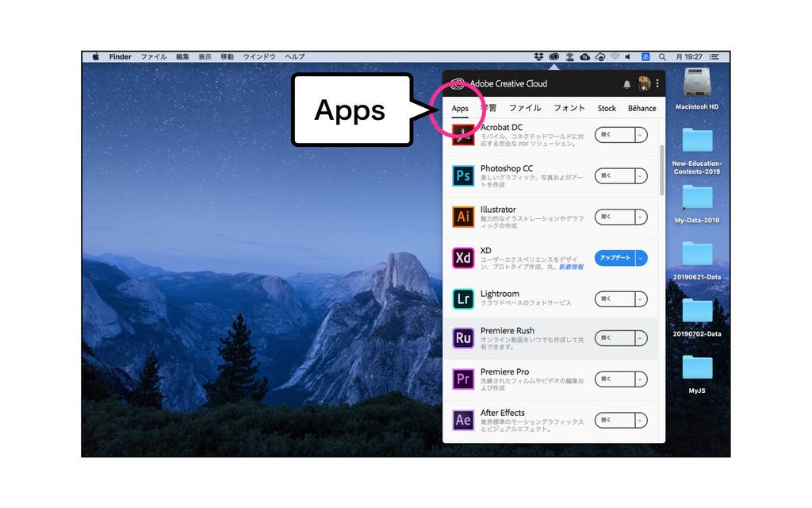
Task: Click the Illustrator Ai icon
Action: pyautogui.click(x=463, y=217)
